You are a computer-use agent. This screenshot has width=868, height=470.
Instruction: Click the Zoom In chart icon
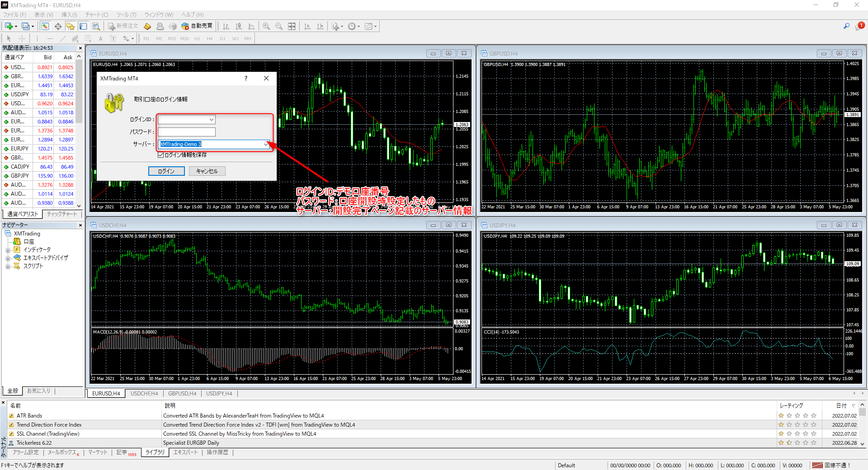tap(266, 26)
